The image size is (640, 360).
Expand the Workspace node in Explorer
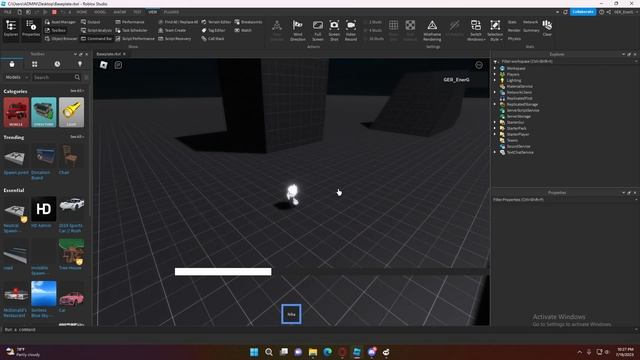coord(495,68)
